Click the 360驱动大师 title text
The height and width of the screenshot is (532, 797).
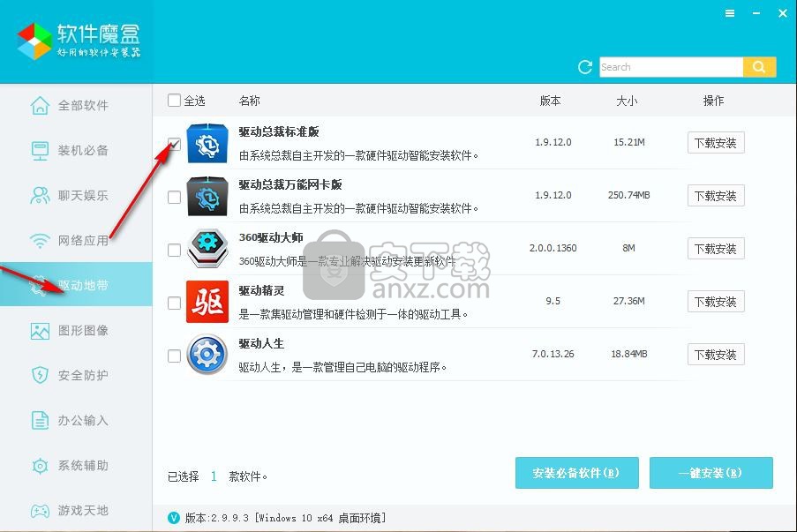pyautogui.click(x=271, y=238)
